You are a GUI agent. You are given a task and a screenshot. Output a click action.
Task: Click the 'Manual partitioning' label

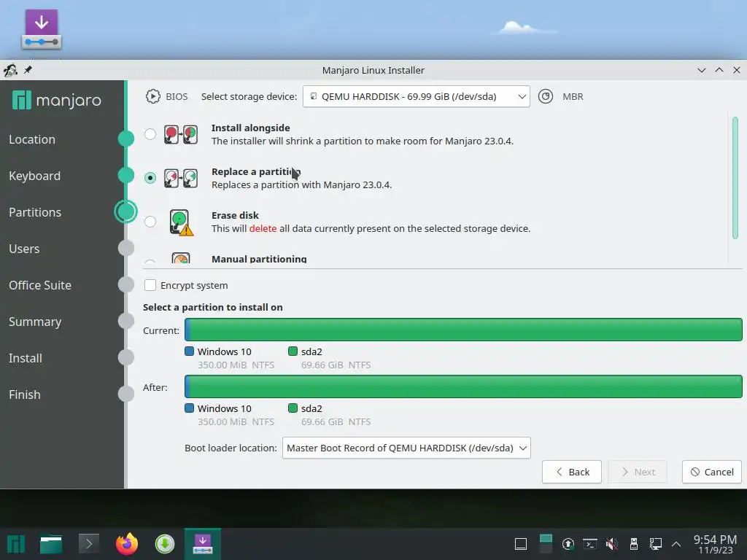point(259,259)
